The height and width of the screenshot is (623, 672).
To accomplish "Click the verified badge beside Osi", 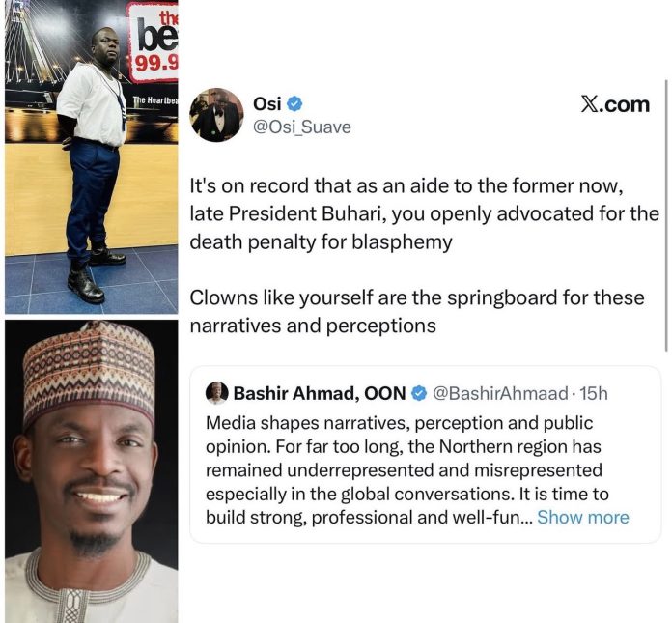I will click(x=295, y=103).
